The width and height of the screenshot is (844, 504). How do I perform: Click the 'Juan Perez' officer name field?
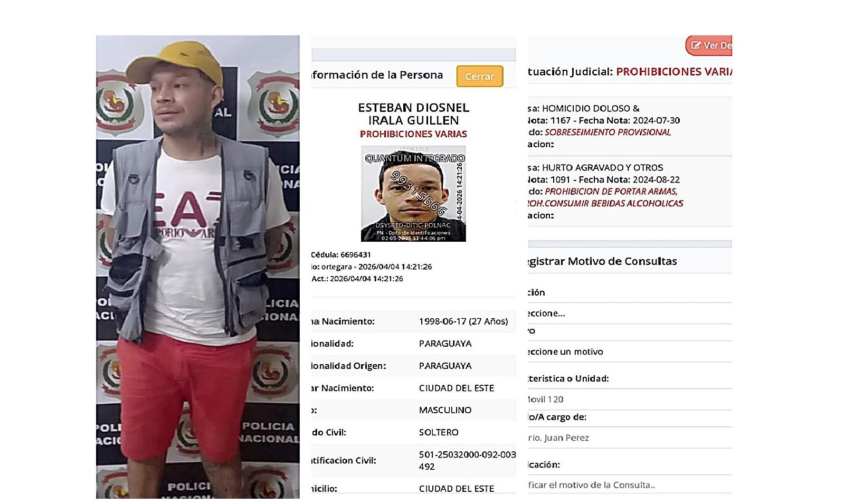tap(630, 438)
